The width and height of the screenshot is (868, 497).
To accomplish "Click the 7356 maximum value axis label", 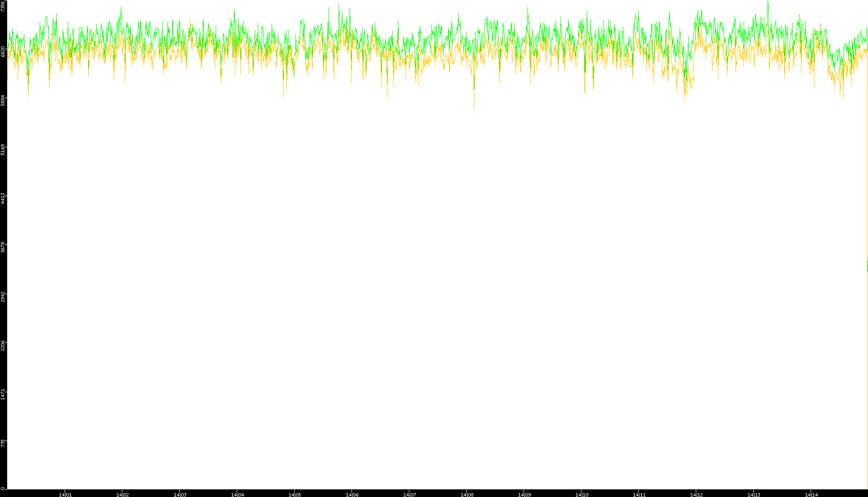I will coord(3,6).
